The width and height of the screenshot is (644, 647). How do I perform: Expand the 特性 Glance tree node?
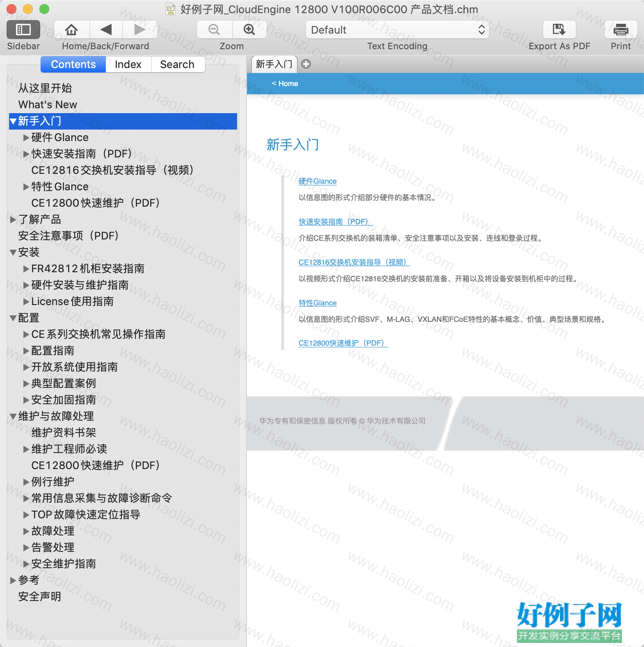point(26,187)
